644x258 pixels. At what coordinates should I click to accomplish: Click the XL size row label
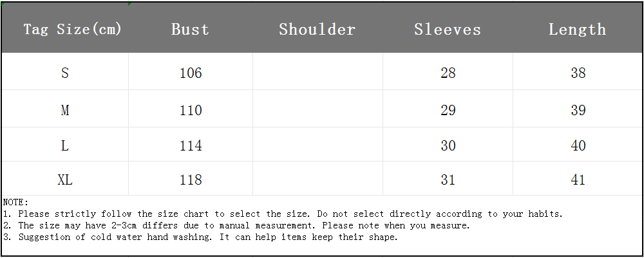pos(65,180)
